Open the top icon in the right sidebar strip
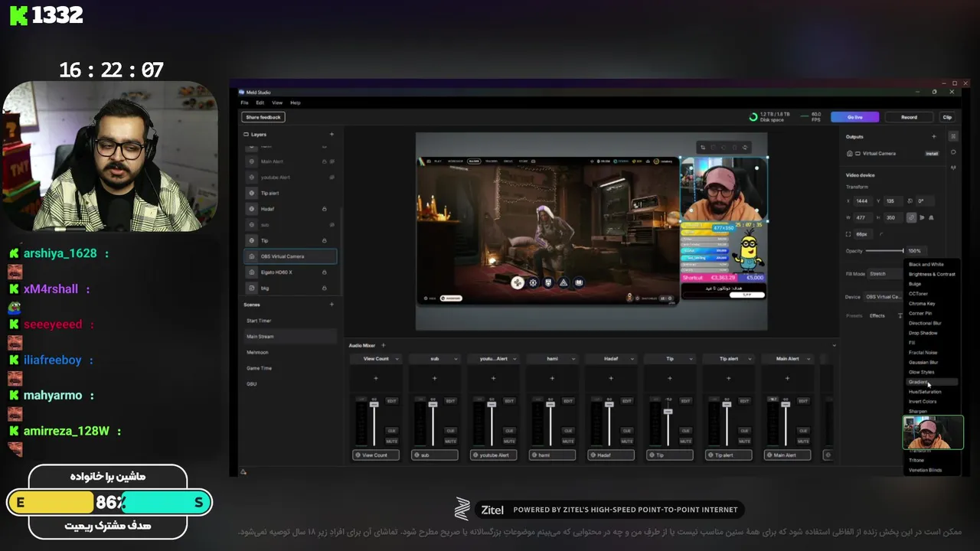 point(953,136)
